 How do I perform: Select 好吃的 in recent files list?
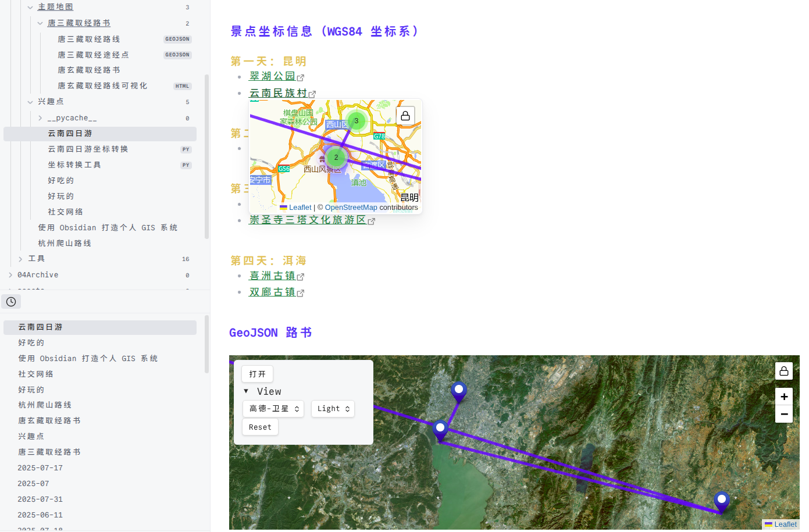pyautogui.click(x=31, y=343)
